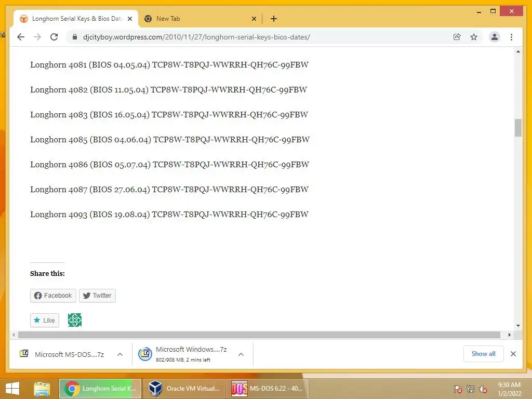Open Chrome's three-dot menu
532x399 pixels.
(x=511, y=37)
